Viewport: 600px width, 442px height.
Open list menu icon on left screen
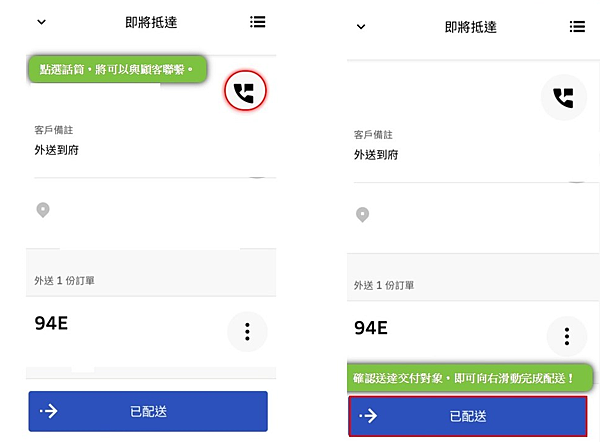[x=258, y=22]
